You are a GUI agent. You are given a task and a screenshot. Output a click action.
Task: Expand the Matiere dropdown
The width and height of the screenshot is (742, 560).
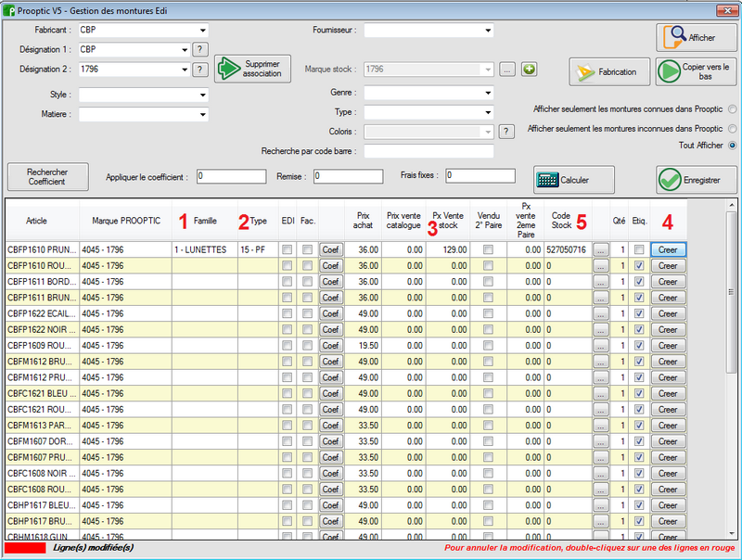tap(202, 114)
